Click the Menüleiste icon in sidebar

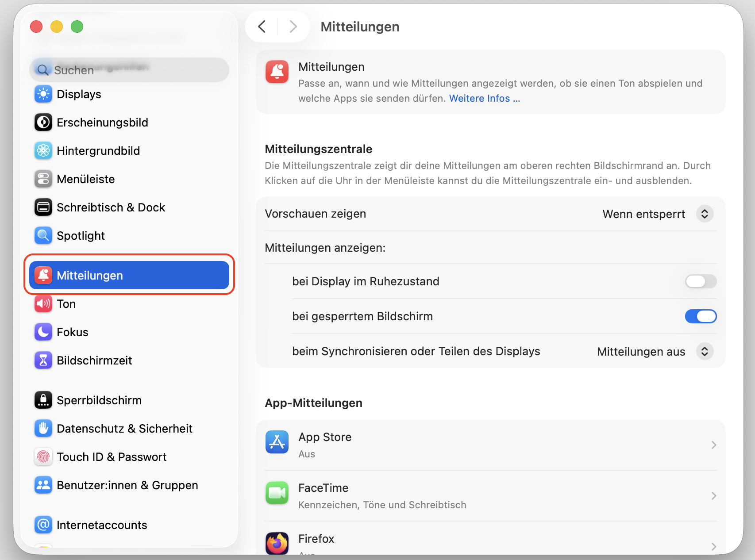click(x=43, y=179)
